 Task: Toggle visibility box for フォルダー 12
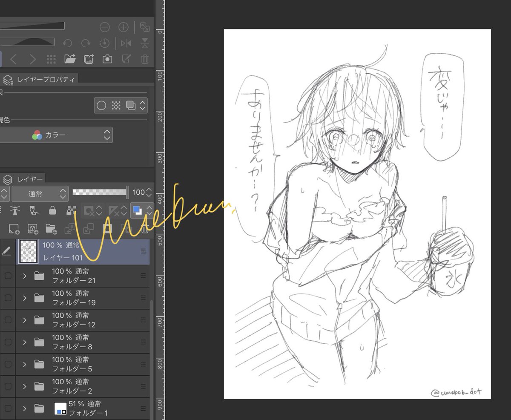8,320
